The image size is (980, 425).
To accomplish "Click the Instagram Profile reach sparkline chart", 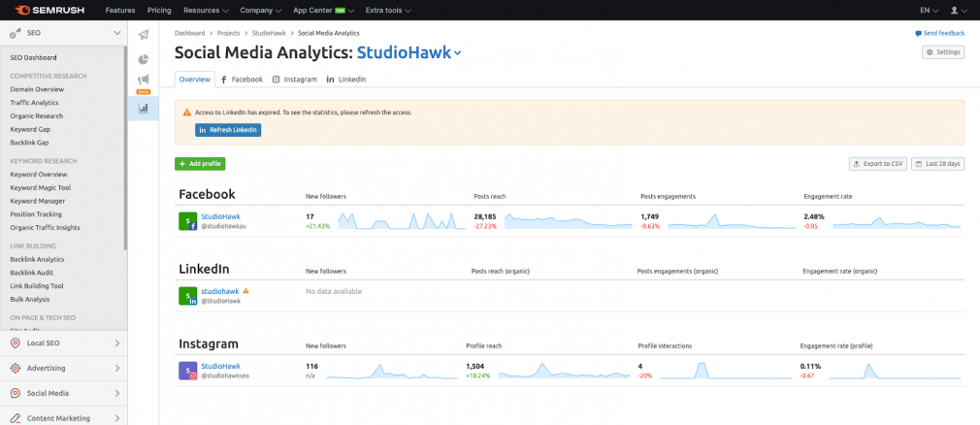I will [565, 371].
